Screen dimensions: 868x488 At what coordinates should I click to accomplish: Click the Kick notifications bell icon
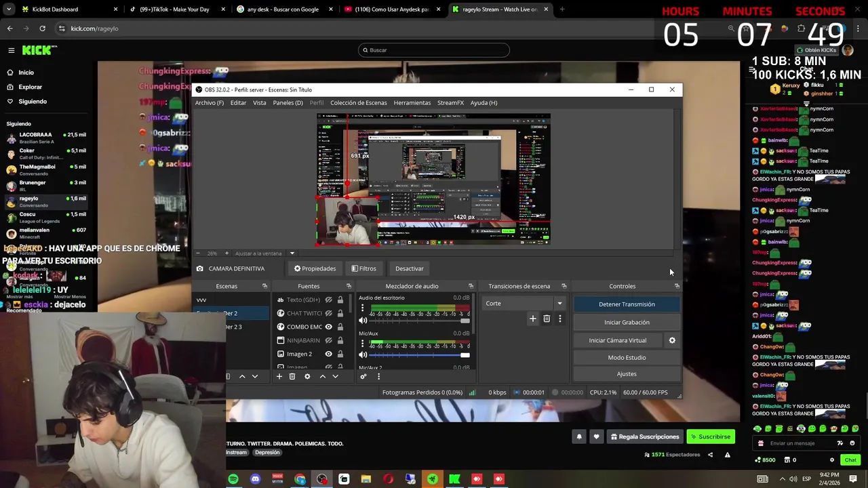pyautogui.click(x=579, y=436)
